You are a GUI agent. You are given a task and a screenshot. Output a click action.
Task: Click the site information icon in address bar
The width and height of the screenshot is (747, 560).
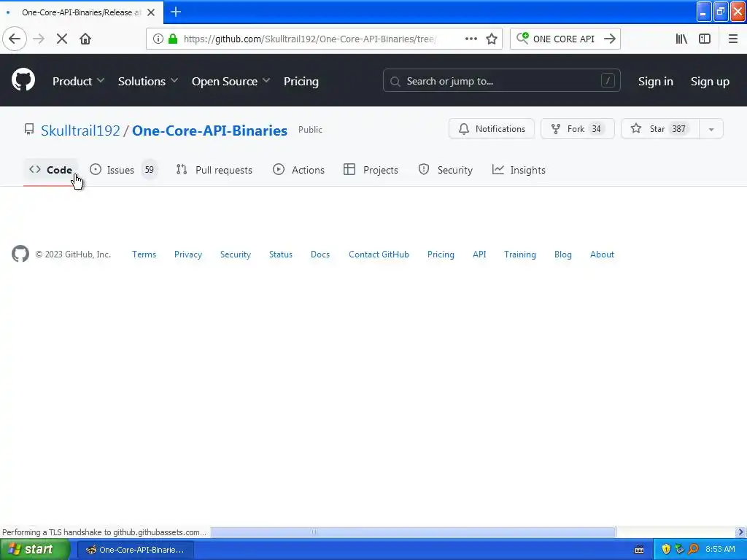158,39
